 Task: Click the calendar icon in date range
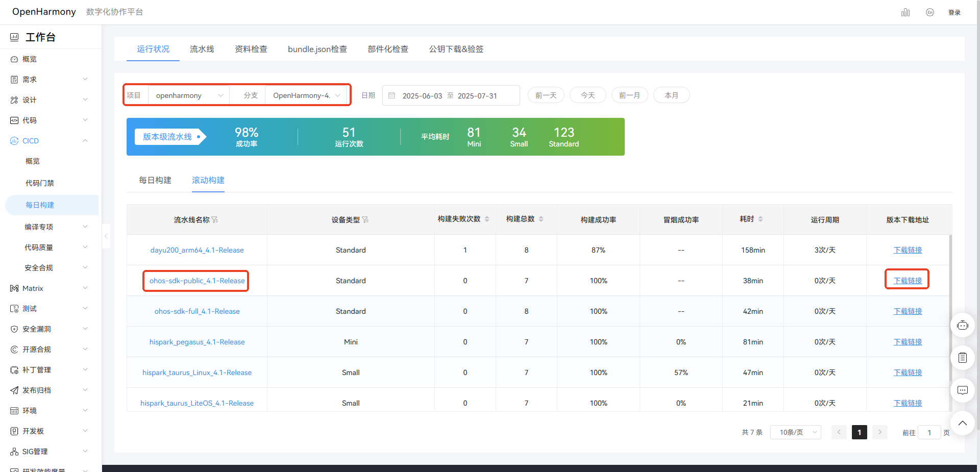[x=392, y=95]
